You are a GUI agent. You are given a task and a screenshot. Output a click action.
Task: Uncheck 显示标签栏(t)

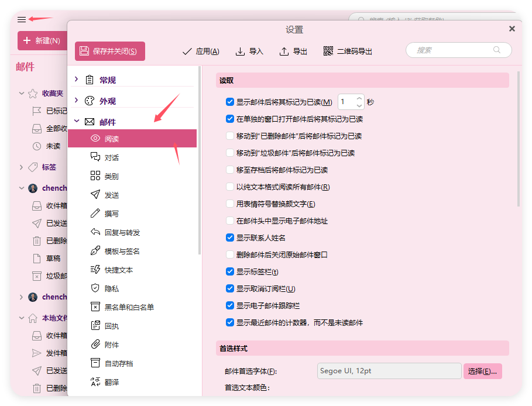(x=229, y=271)
